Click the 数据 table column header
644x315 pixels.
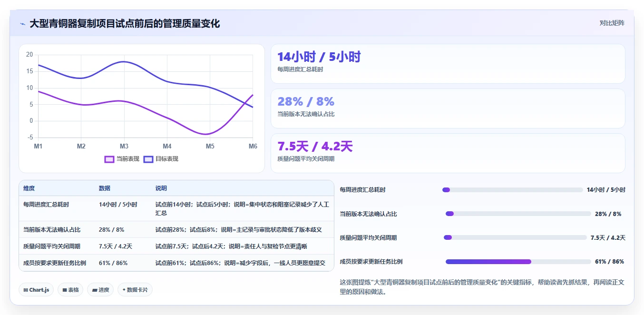coord(105,188)
